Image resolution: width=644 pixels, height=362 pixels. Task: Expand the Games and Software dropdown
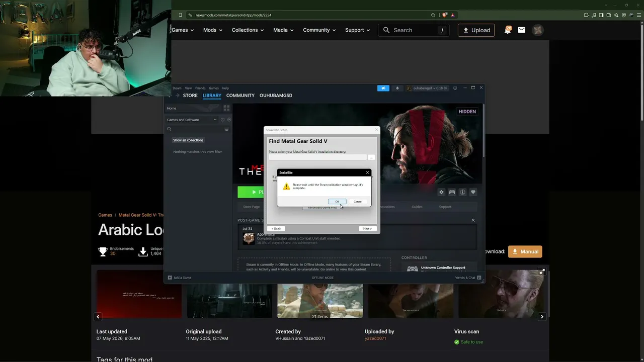click(x=192, y=120)
